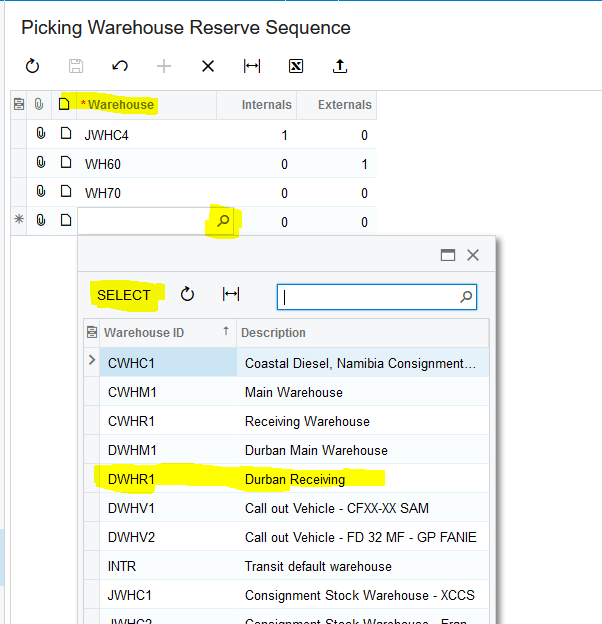Click the Upload icon in toolbar
Viewport: 602px width, 624px height.
[x=340, y=66]
